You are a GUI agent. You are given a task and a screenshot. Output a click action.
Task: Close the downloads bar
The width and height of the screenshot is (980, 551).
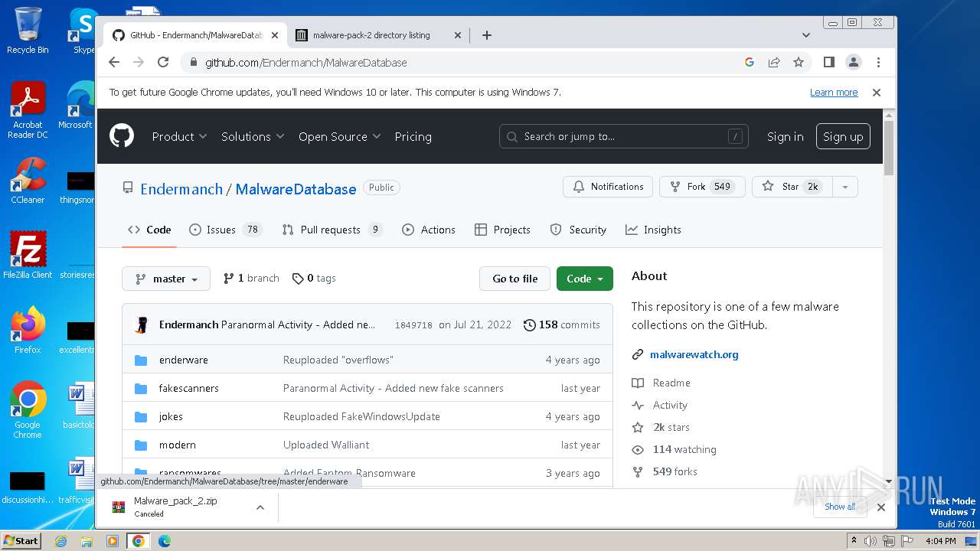(x=881, y=507)
